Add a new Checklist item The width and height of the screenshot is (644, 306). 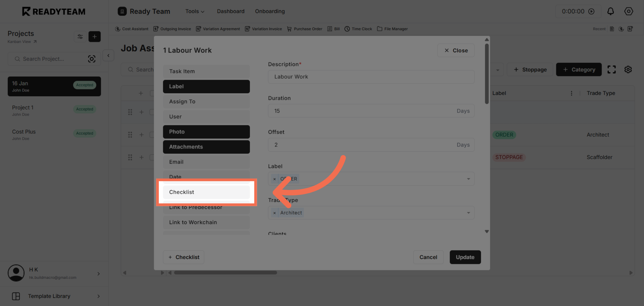tap(183, 257)
